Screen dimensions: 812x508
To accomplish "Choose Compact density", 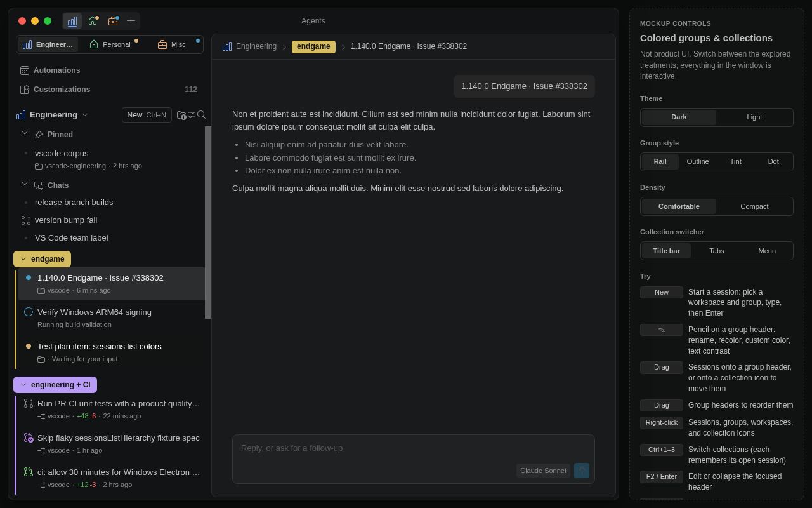I will tap(754, 206).
